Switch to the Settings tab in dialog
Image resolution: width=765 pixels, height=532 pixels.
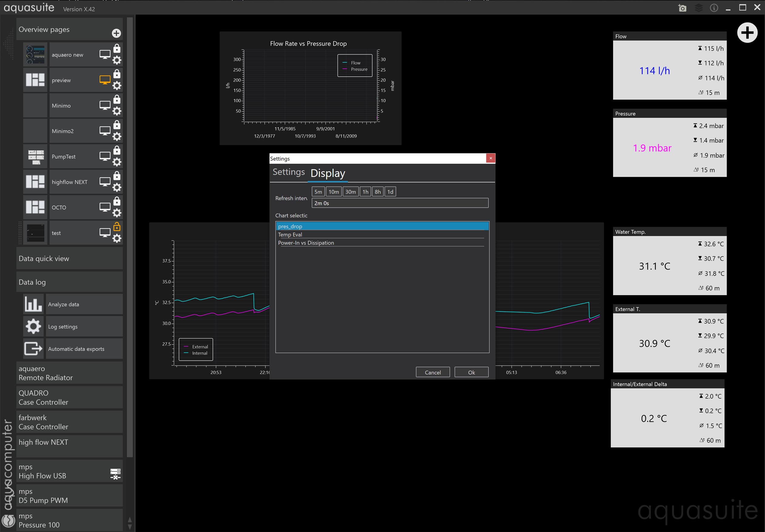coord(289,172)
